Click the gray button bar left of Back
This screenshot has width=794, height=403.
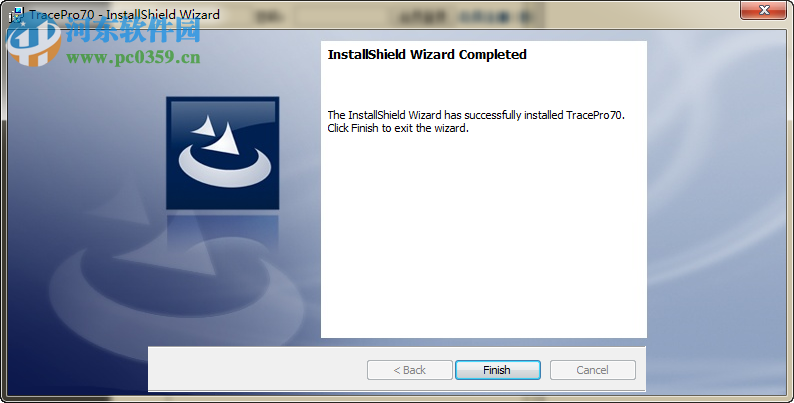pyautogui.click(x=256, y=370)
